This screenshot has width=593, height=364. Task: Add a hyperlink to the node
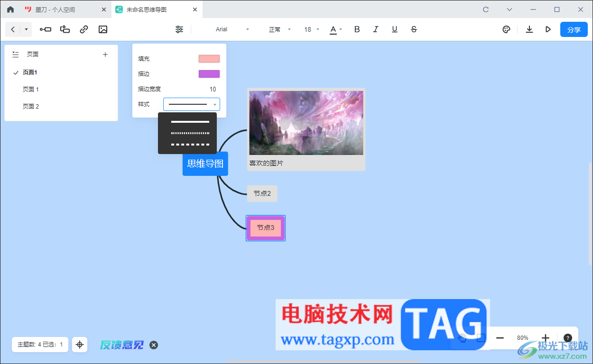[x=84, y=29]
